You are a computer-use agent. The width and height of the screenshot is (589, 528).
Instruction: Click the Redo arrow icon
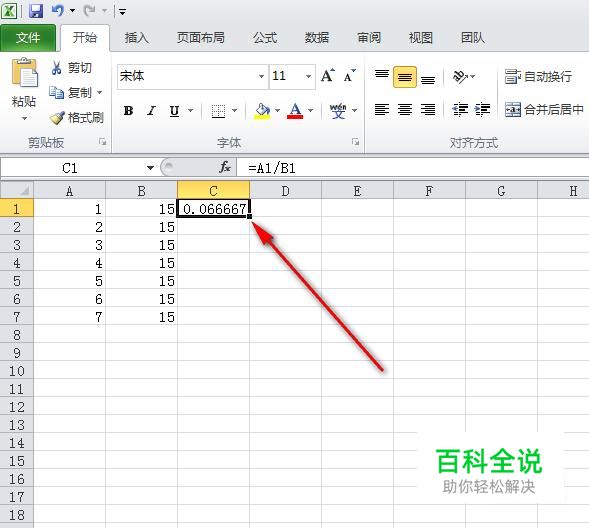pyautogui.click(x=90, y=11)
